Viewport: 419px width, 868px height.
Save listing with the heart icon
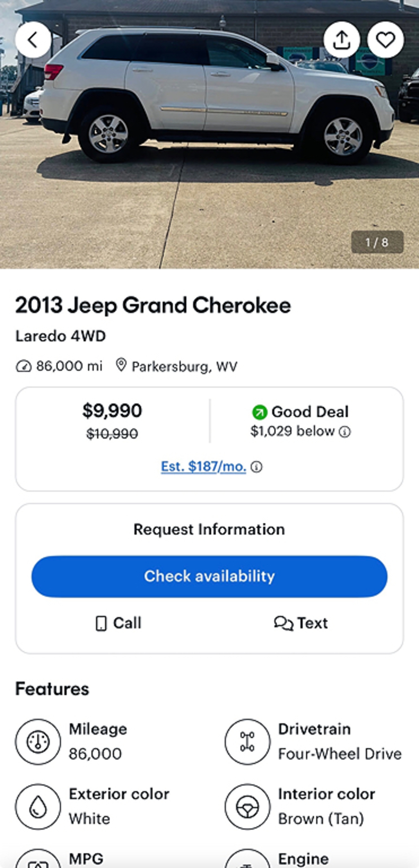tap(385, 40)
